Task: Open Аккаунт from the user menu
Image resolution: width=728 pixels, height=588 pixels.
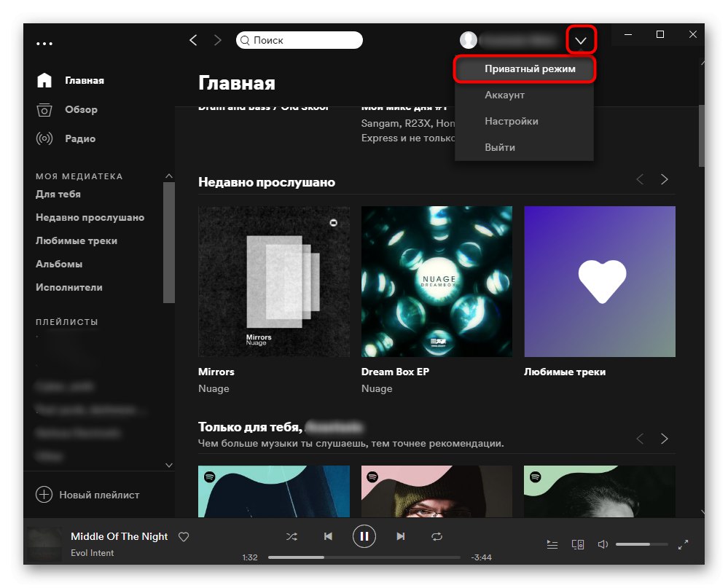Action: click(x=524, y=95)
